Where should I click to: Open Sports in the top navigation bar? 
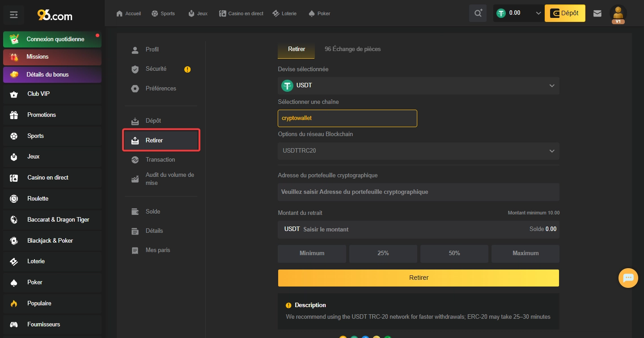pyautogui.click(x=163, y=13)
